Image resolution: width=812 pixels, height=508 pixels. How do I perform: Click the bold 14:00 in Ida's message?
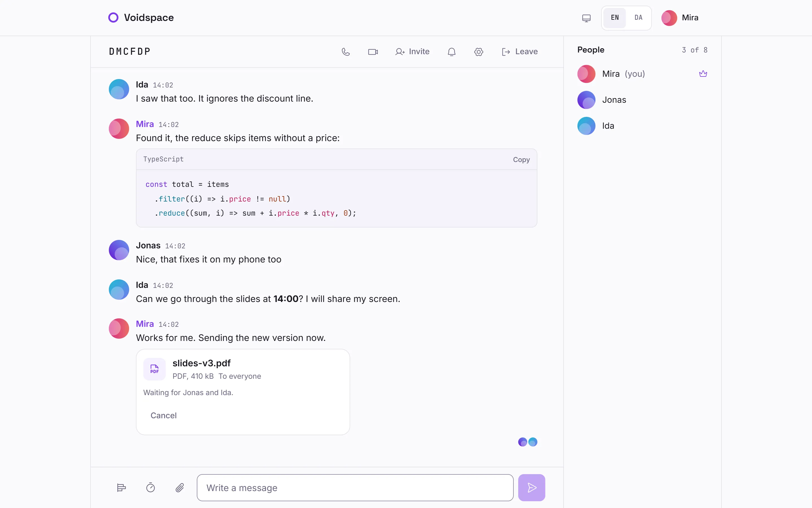point(286,299)
